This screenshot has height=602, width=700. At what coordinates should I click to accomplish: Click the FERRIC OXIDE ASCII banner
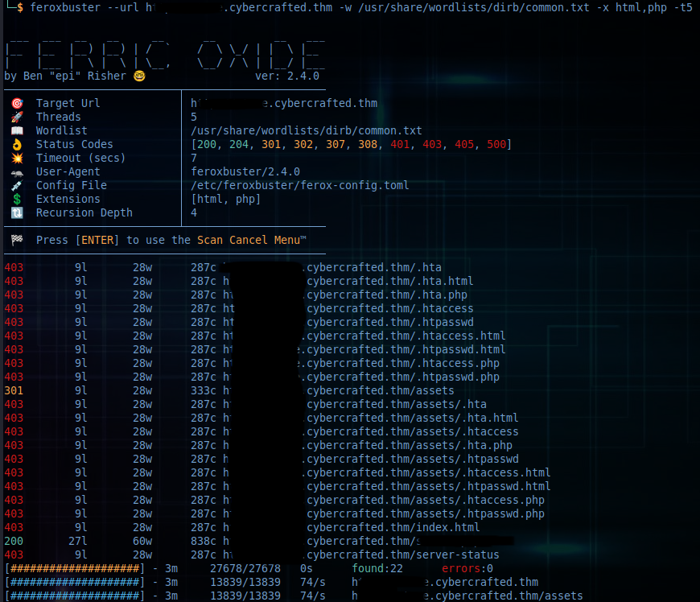click(165, 55)
